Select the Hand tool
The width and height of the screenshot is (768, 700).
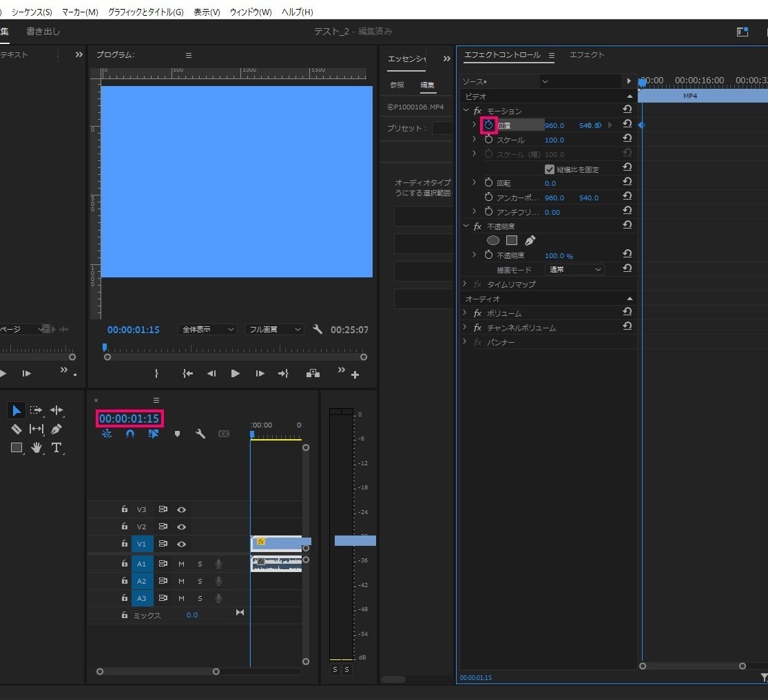[x=37, y=447]
